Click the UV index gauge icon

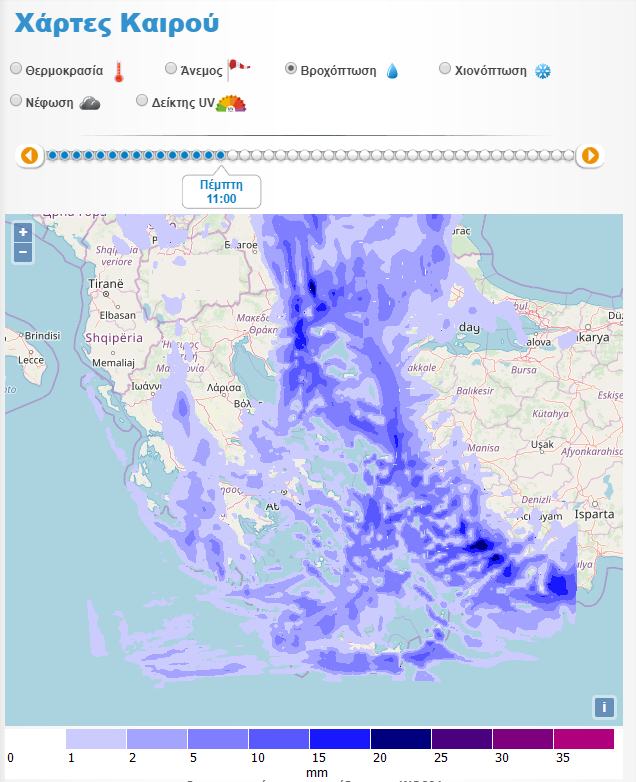231,103
